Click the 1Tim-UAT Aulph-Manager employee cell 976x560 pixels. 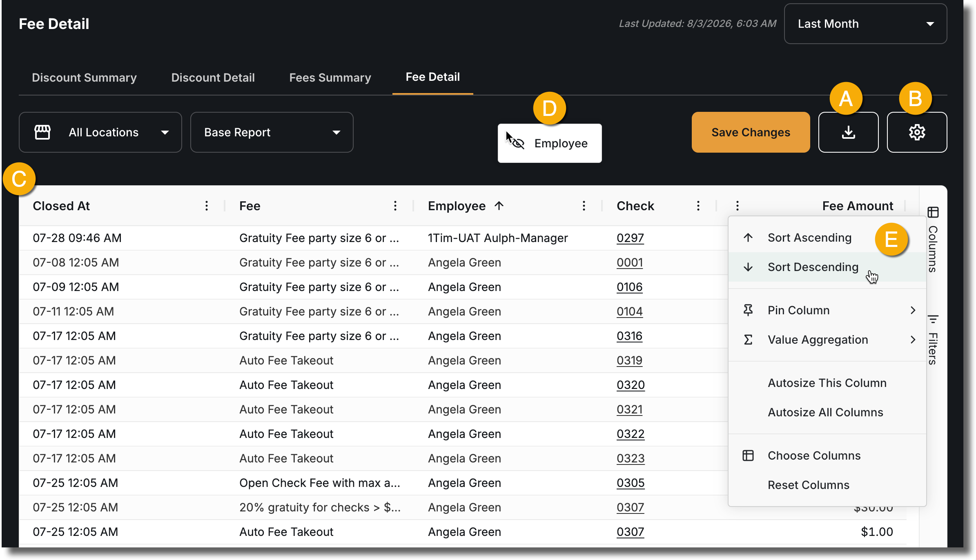(x=498, y=238)
